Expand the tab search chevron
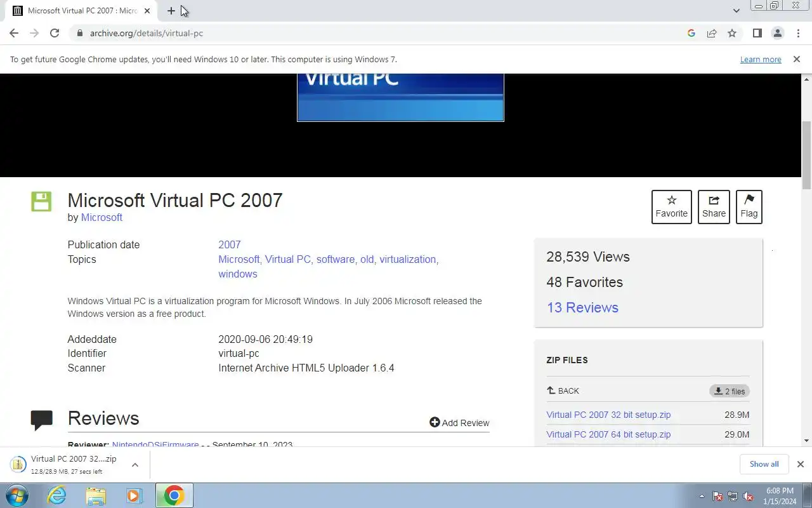Screen dimensions: 812x508 tap(736, 11)
